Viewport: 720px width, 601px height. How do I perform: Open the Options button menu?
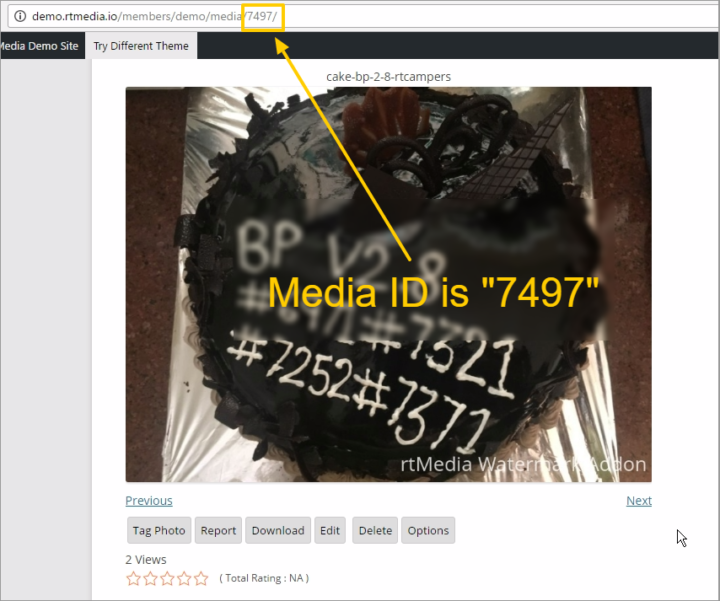pos(428,530)
